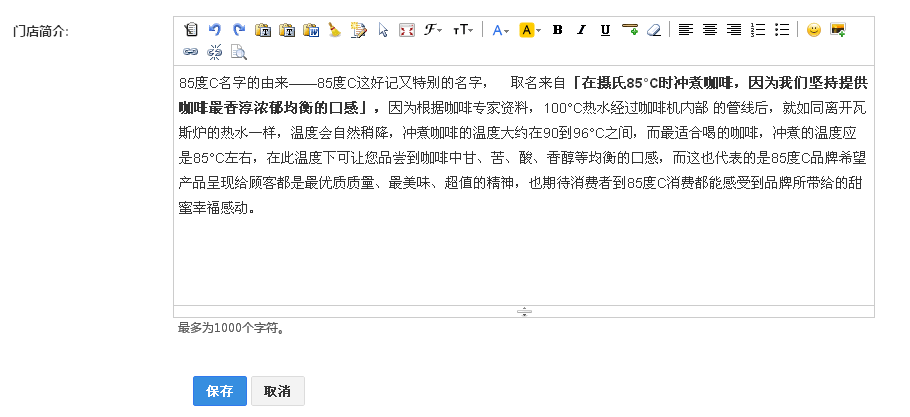This screenshot has height=417, width=910.
Task: Toggle fullscreen editor mode
Action: (x=407, y=30)
